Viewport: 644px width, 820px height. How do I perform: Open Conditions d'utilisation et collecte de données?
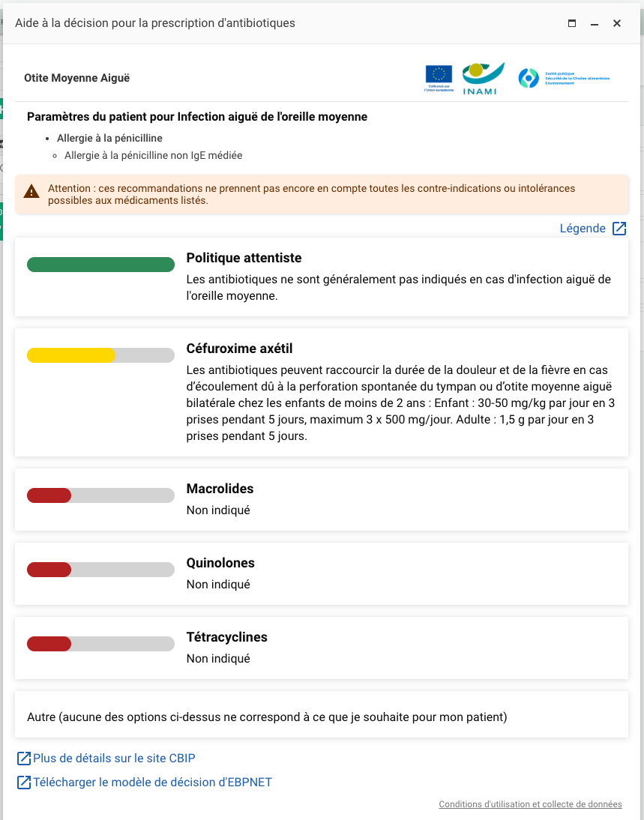(530, 804)
